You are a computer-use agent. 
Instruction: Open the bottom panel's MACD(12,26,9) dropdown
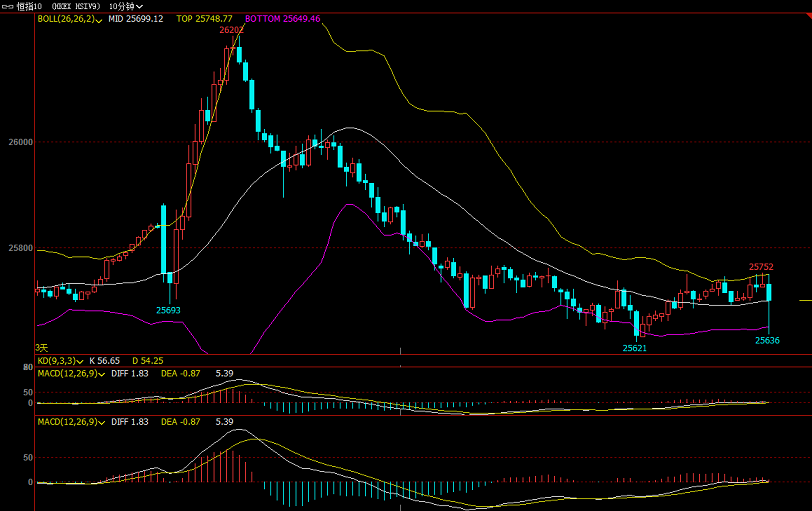pyautogui.click(x=101, y=422)
